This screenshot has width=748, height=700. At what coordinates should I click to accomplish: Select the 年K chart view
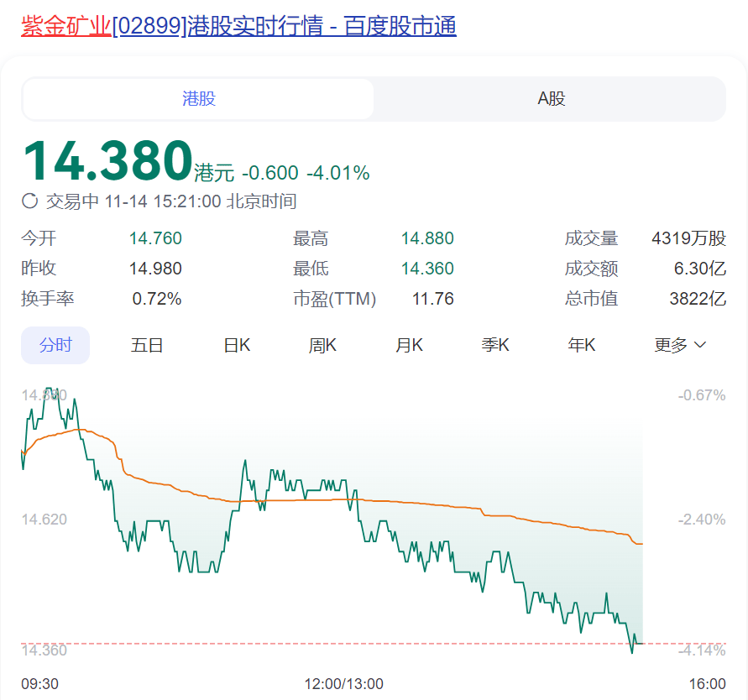pos(581,344)
